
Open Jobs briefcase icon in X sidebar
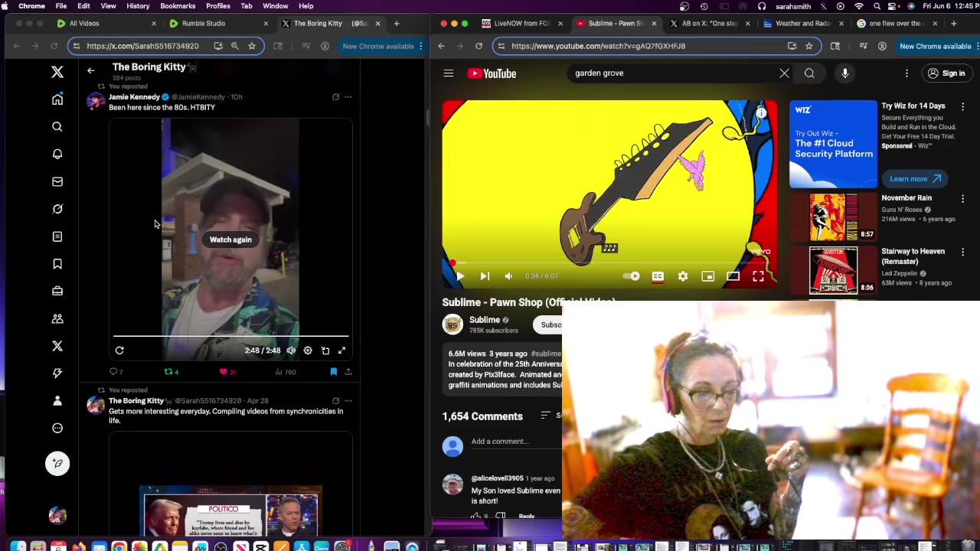click(x=57, y=291)
